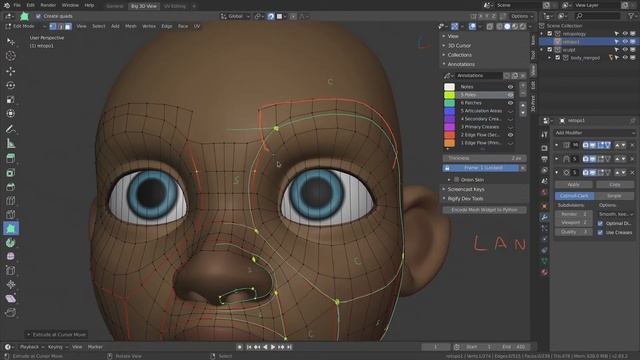This screenshot has height=360, width=640.
Task: Select the Knife tool
Action: click(11, 215)
